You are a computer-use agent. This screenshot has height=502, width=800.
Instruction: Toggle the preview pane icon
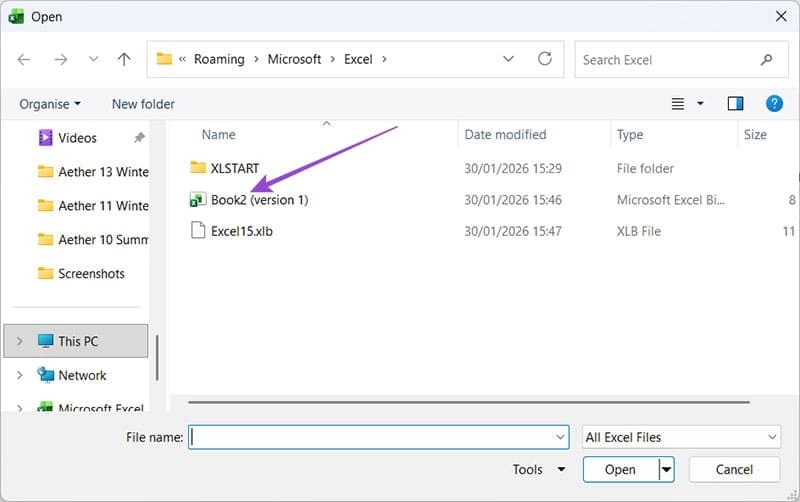735,103
